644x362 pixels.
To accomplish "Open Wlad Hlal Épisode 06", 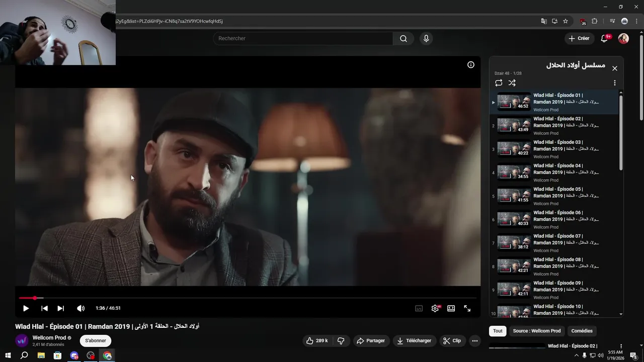I will tap(553, 220).
